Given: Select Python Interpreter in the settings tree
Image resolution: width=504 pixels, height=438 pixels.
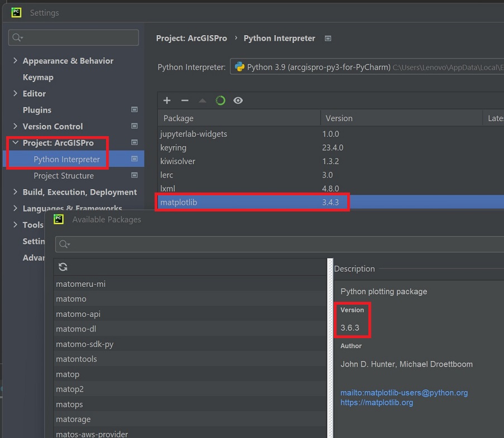Looking at the screenshot, I should [x=66, y=160].
